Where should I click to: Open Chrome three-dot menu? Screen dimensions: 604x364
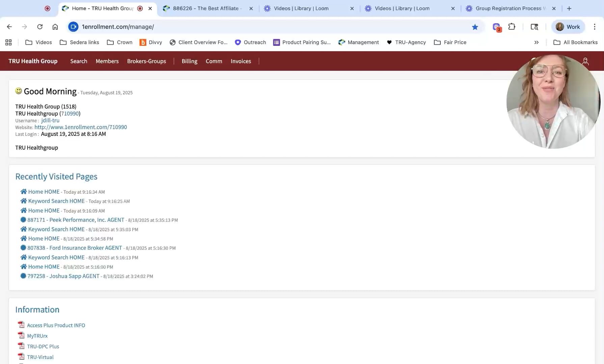click(x=595, y=27)
